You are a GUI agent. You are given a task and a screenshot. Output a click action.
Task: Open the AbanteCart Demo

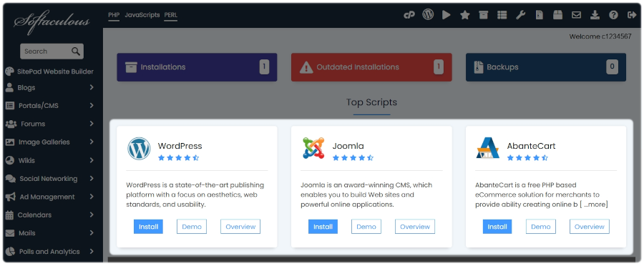click(x=541, y=227)
